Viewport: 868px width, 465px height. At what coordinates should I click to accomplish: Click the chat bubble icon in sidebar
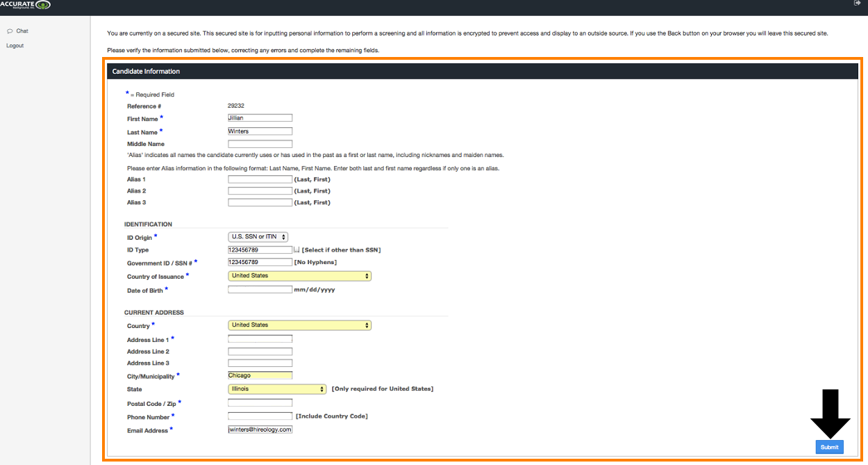[x=10, y=31]
